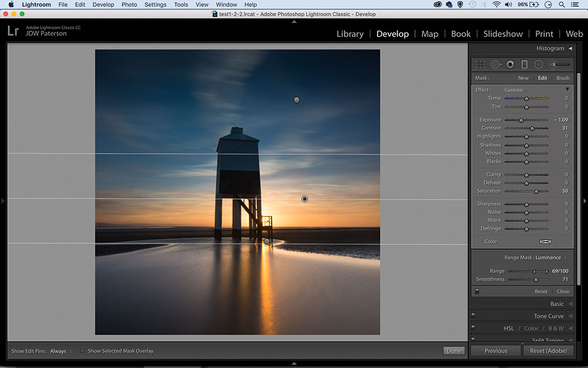Expand the Tone Curve panel
The height and width of the screenshot is (368, 588).
tap(570, 316)
